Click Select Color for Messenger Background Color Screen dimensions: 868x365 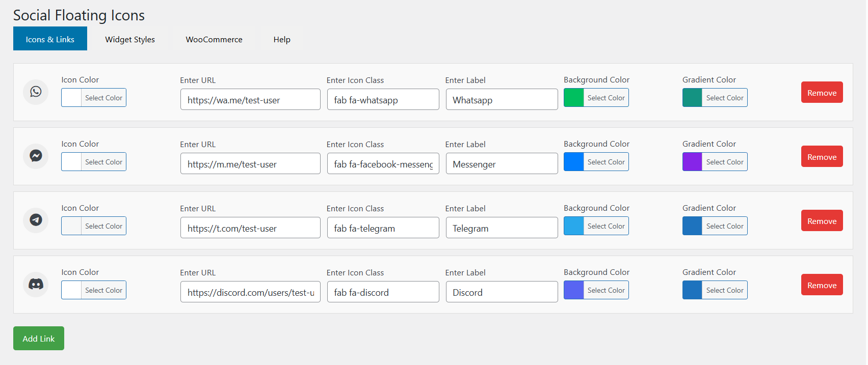(x=606, y=162)
